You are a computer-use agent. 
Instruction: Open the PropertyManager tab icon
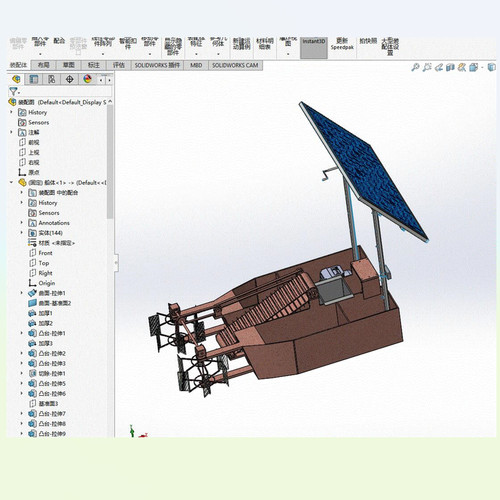point(34,79)
